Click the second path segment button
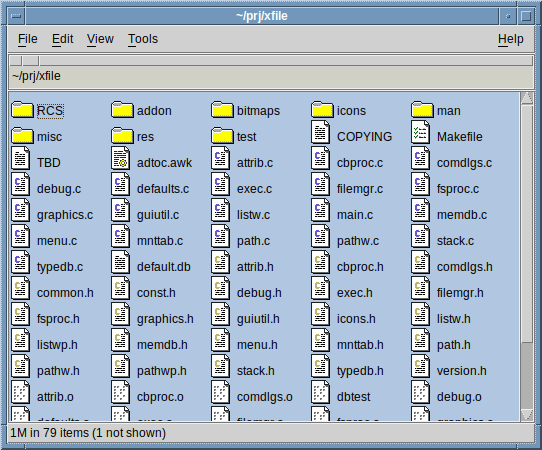The width and height of the screenshot is (542, 450). pyautogui.click(x=31, y=61)
